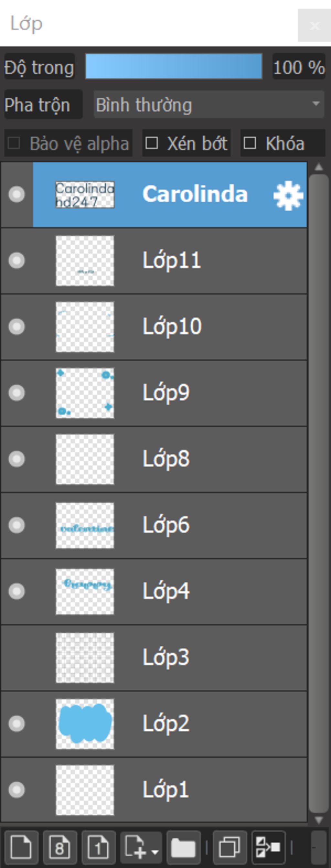Hide the Lớp11 layer
The image size is (331, 868).
click(16, 260)
